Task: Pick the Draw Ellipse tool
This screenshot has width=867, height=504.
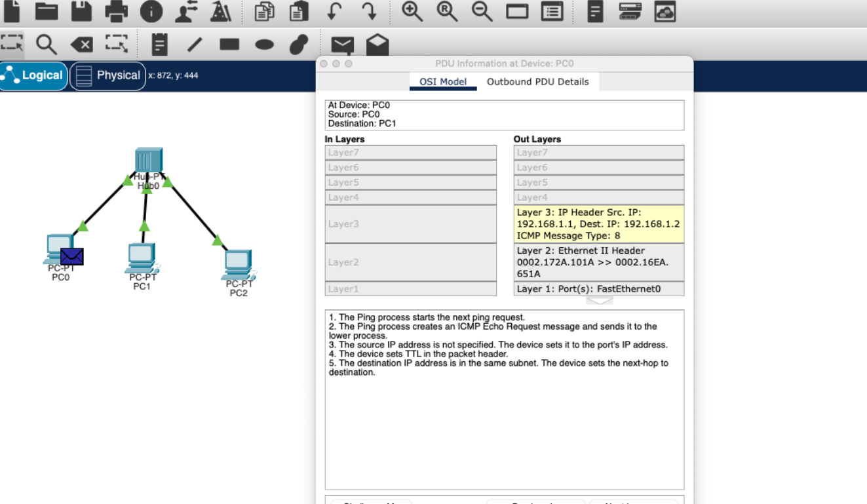Action: 264,44
